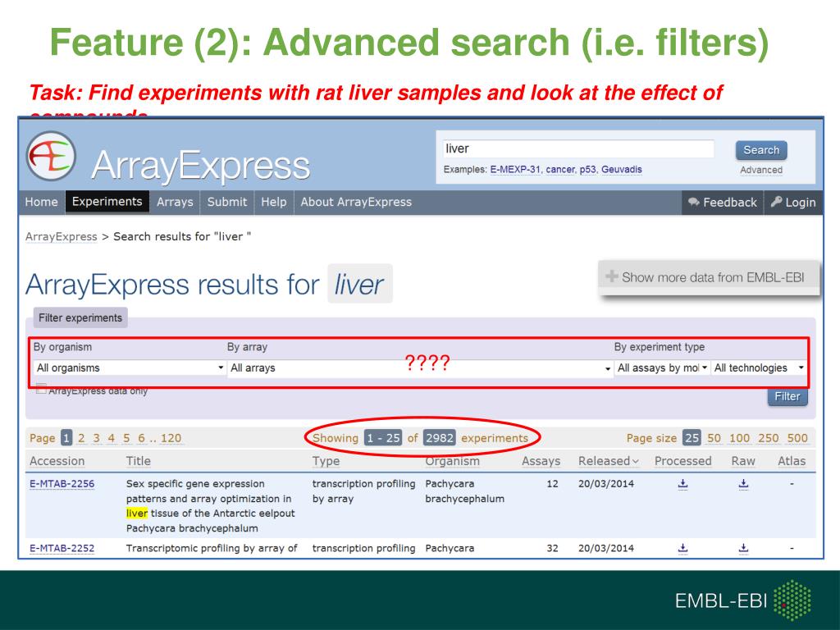Click the Feedback speech bubble icon
Viewport: 840px width, 630px height.
[x=694, y=202]
